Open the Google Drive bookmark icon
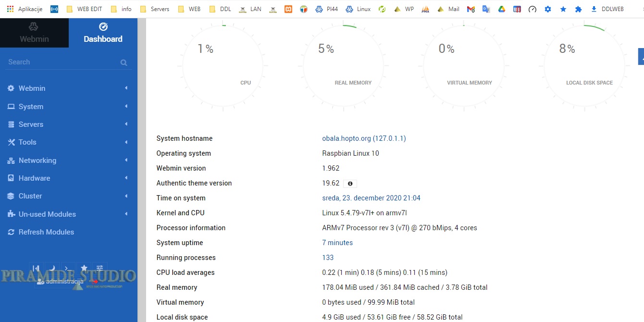Viewport: 644px width, 322px height. 502,9
